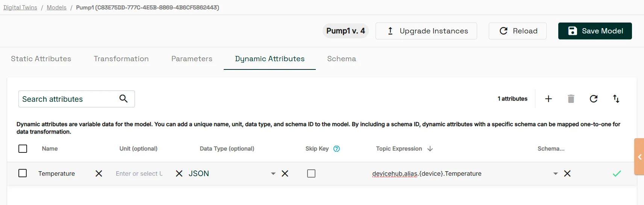Toggle the select-all header checkbox

[23, 149]
